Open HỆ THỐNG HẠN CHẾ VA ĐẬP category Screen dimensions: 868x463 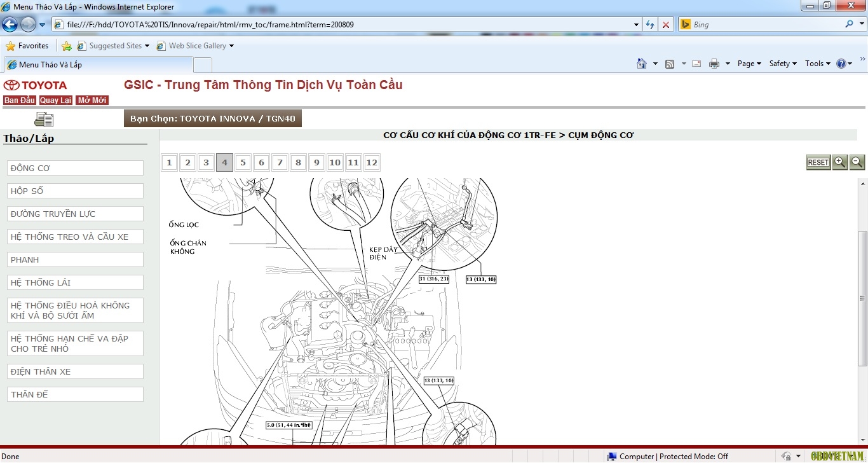pyautogui.click(x=75, y=343)
